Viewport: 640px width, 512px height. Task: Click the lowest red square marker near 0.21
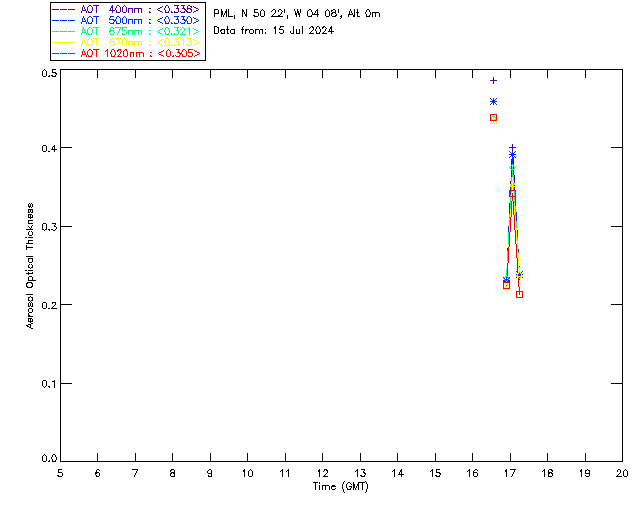520,294
